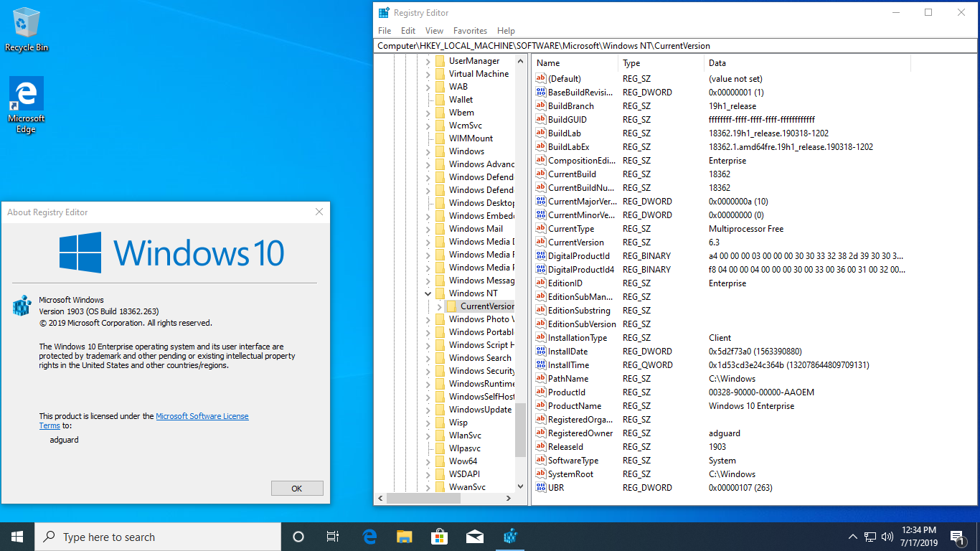Select the Windows Security tree key
Image resolution: width=980 pixels, height=551 pixels.
[x=481, y=371]
